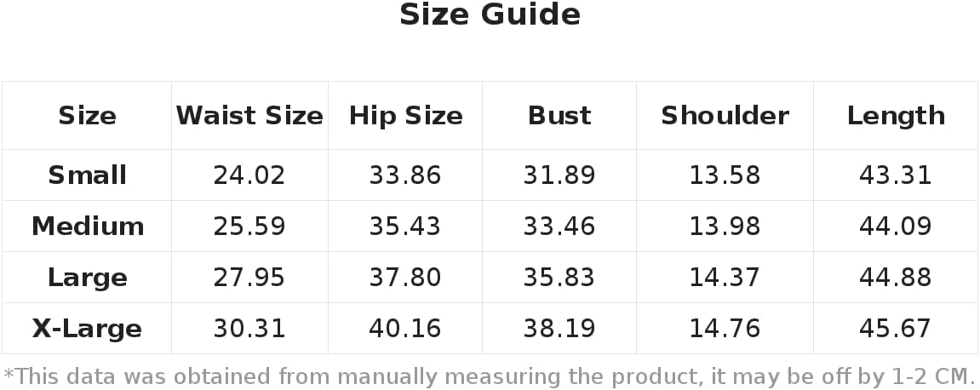Click Small waist value 24.02
980x390 pixels.
(249, 175)
